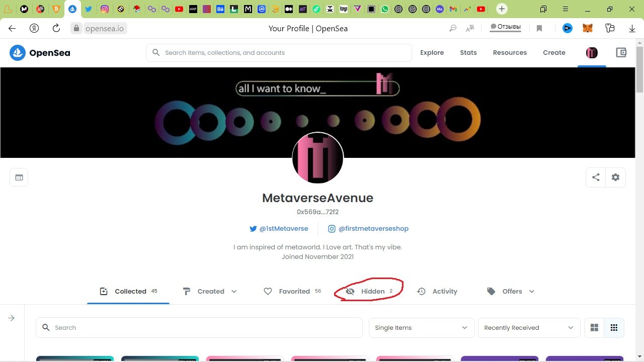
Task: Click the Create menu item
Action: pyautogui.click(x=554, y=52)
